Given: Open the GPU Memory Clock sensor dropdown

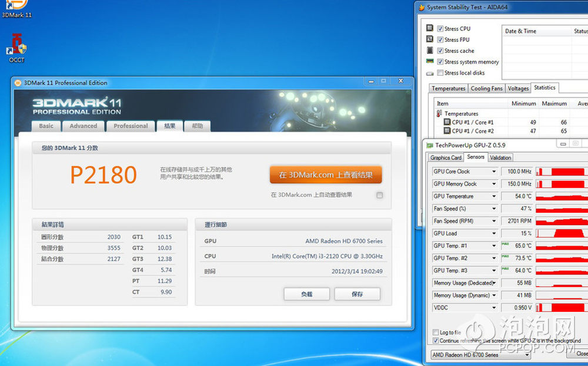Looking at the screenshot, I should coord(494,184).
